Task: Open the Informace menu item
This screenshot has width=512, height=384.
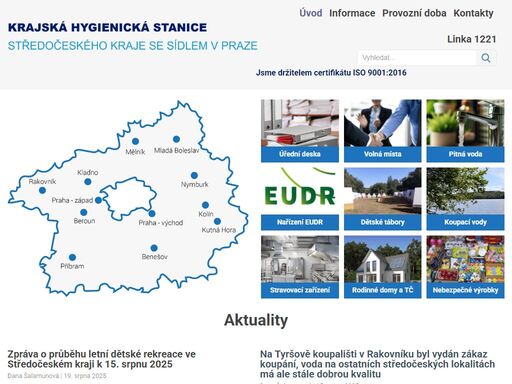Action: point(352,13)
